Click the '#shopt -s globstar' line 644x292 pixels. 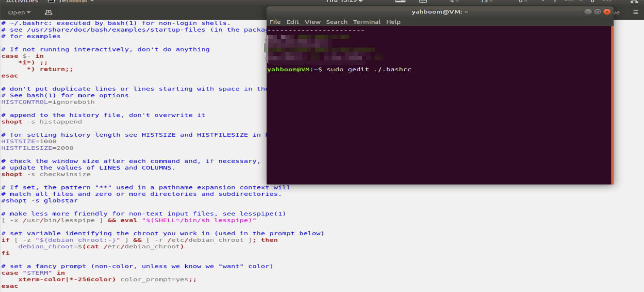click(x=39, y=200)
